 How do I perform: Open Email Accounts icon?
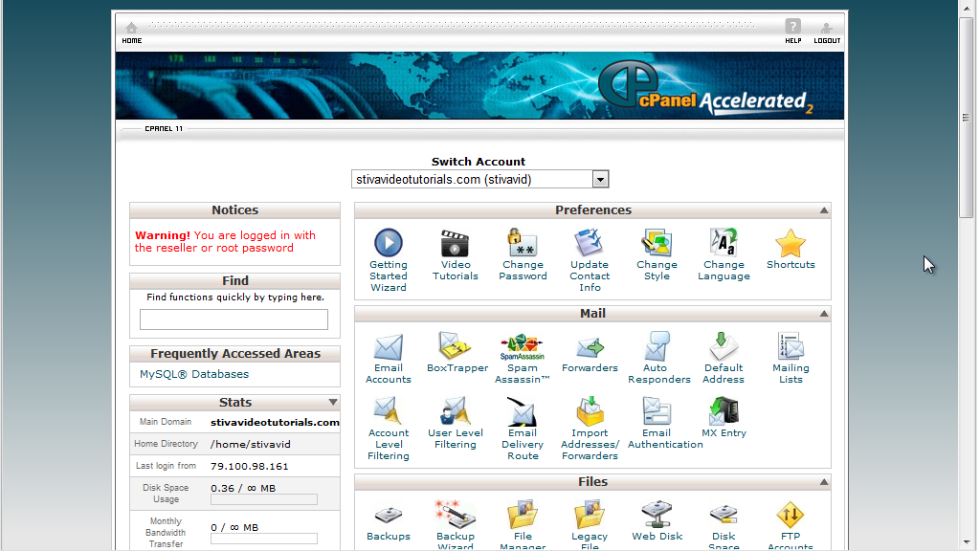tap(389, 346)
